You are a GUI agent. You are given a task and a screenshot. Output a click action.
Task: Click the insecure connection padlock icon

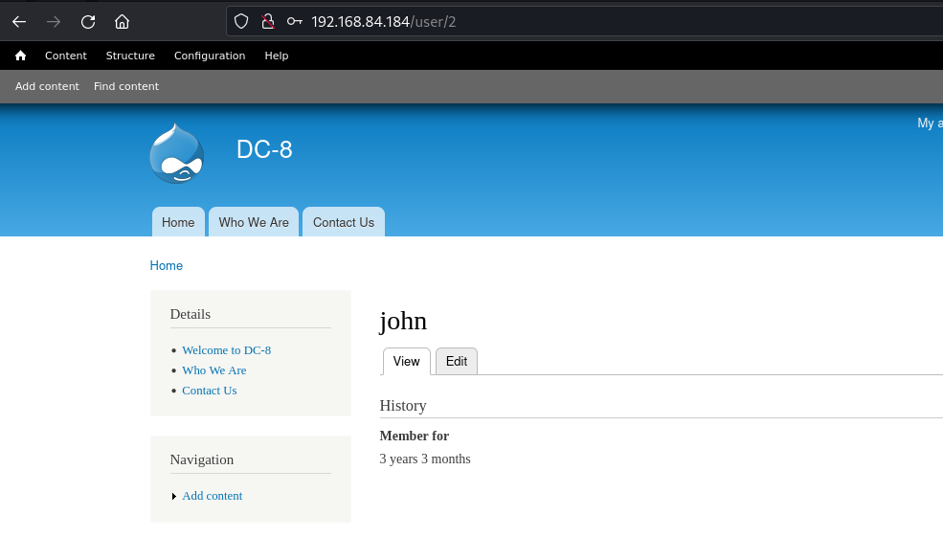[x=268, y=22]
